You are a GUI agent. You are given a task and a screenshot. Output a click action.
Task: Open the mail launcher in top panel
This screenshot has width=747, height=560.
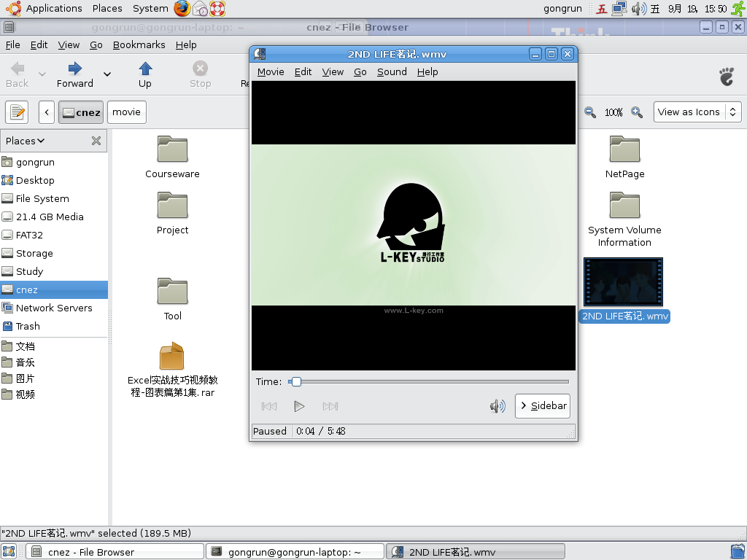[200, 9]
